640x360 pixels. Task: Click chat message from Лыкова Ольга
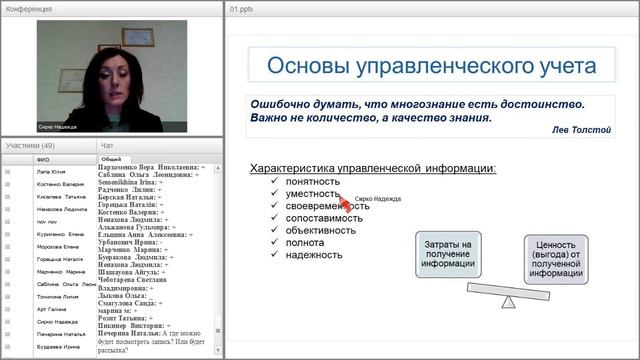click(x=125, y=296)
